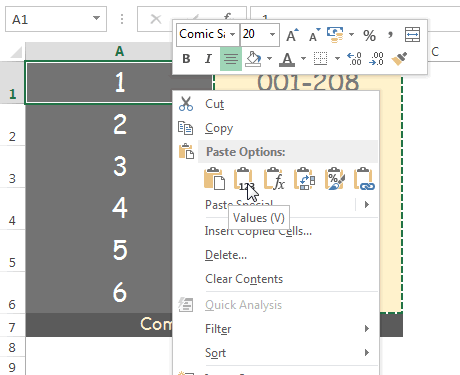Click Decrease Decimal icon
Viewport: 460px width, 375px height.
376,59
